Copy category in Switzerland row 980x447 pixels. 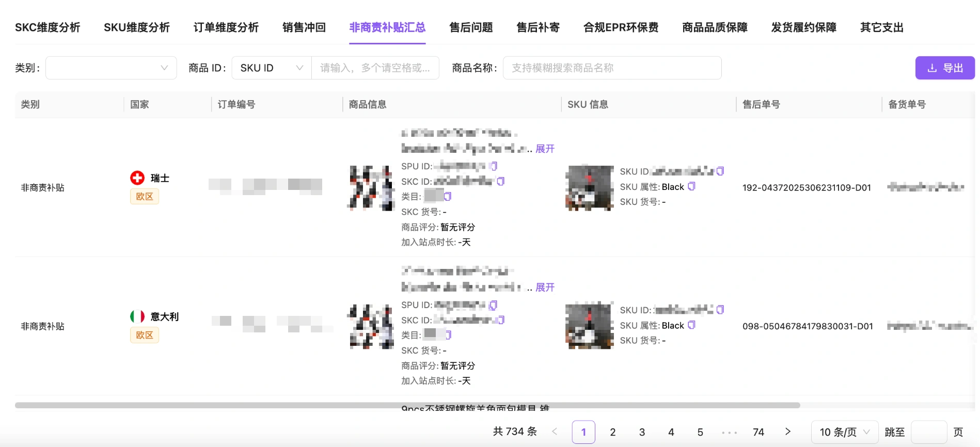click(448, 196)
